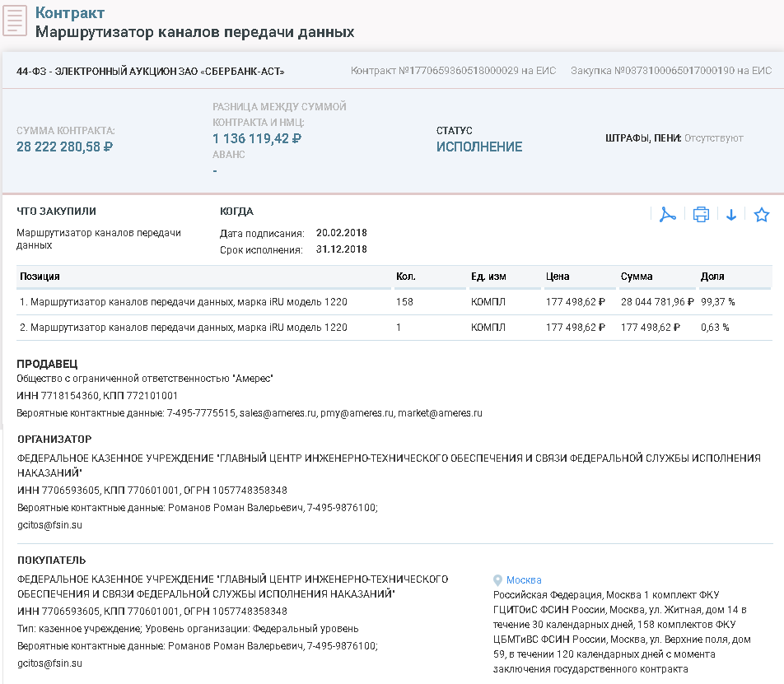Click the Отсутствуют penalties value
Viewport: 784px width, 684px height.
point(713,138)
